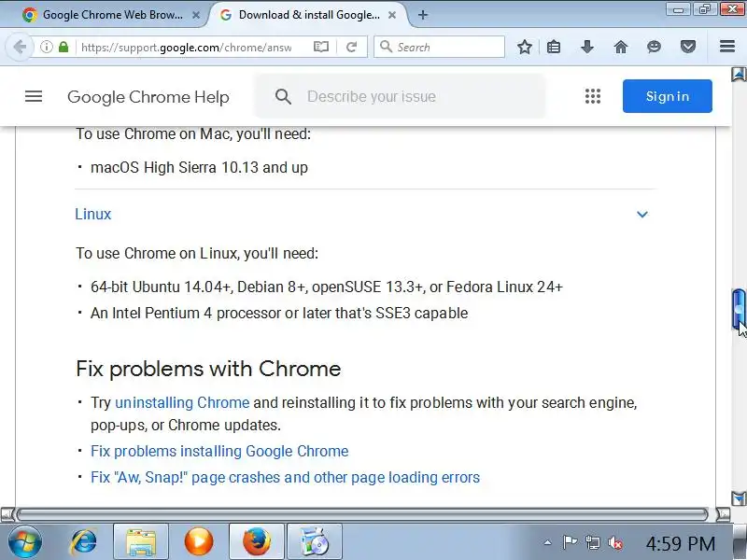The width and height of the screenshot is (747, 560).
Task: Click the Linux section heading
Action: [92, 215]
